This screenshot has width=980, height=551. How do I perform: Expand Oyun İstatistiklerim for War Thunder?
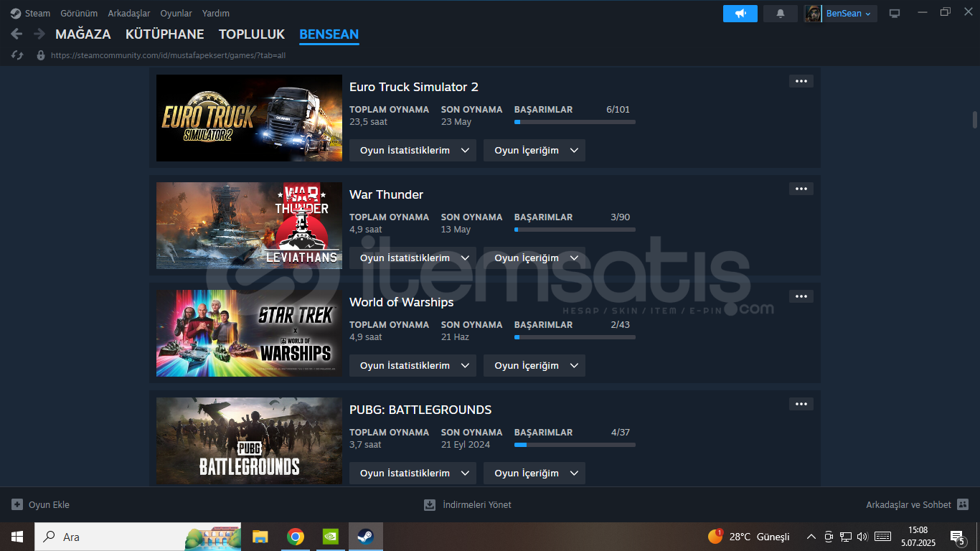pos(413,258)
